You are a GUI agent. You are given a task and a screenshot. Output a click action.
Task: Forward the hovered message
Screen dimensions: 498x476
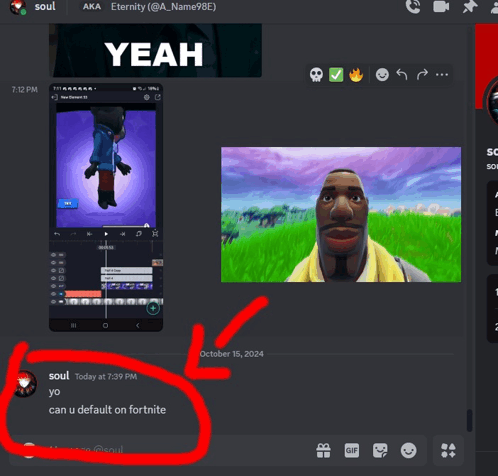(422, 75)
